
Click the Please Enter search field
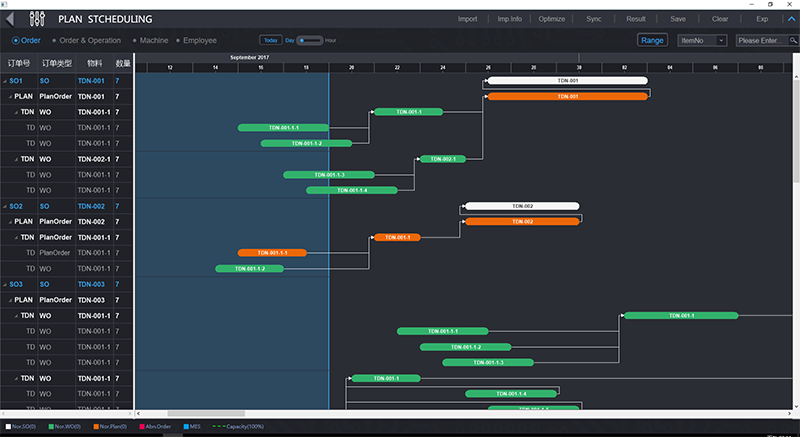pos(759,40)
